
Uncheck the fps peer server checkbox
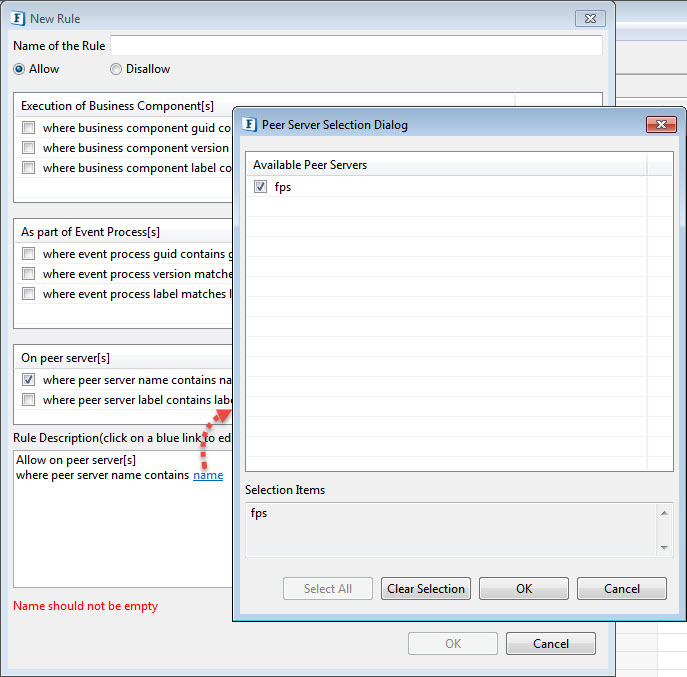pyautogui.click(x=261, y=187)
